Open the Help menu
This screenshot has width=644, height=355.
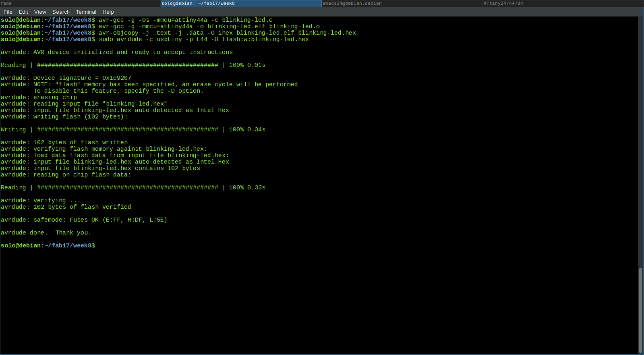click(x=108, y=12)
